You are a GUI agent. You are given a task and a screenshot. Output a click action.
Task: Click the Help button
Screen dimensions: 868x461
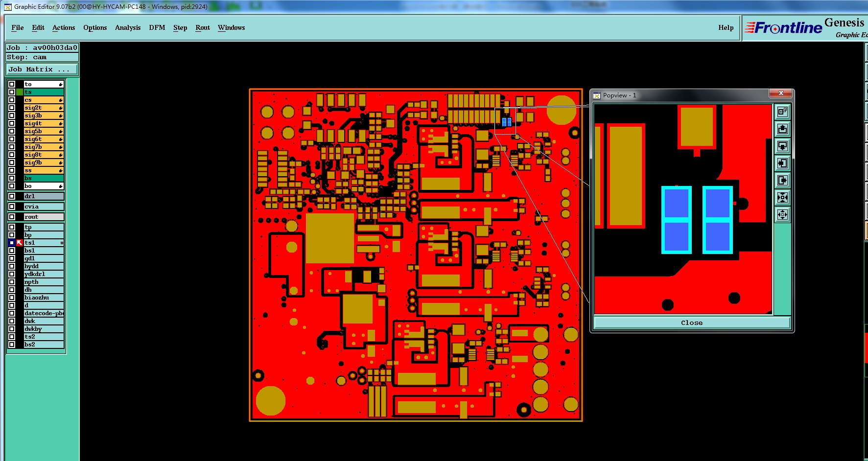(726, 28)
